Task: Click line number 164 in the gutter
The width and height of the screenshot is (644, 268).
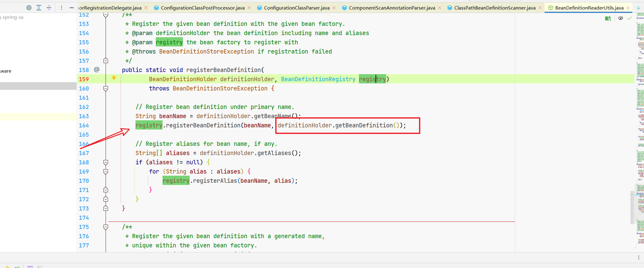Action: point(84,125)
